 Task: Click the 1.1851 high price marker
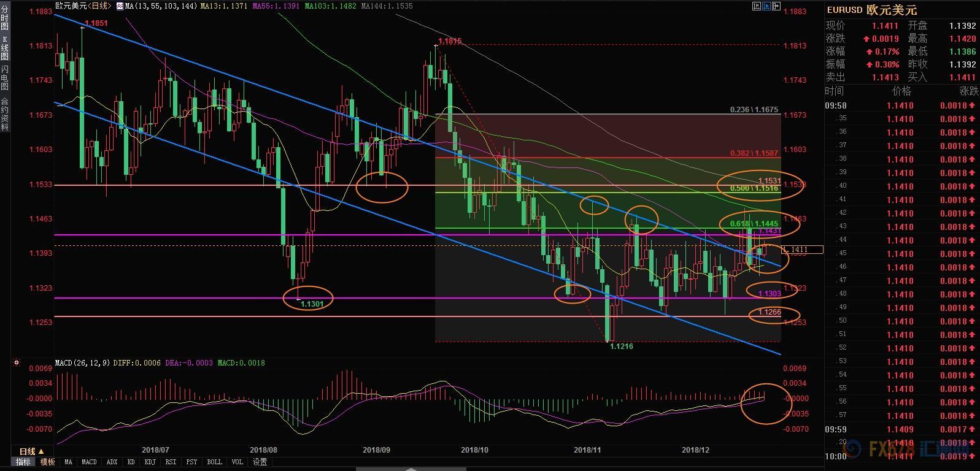point(96,23)
